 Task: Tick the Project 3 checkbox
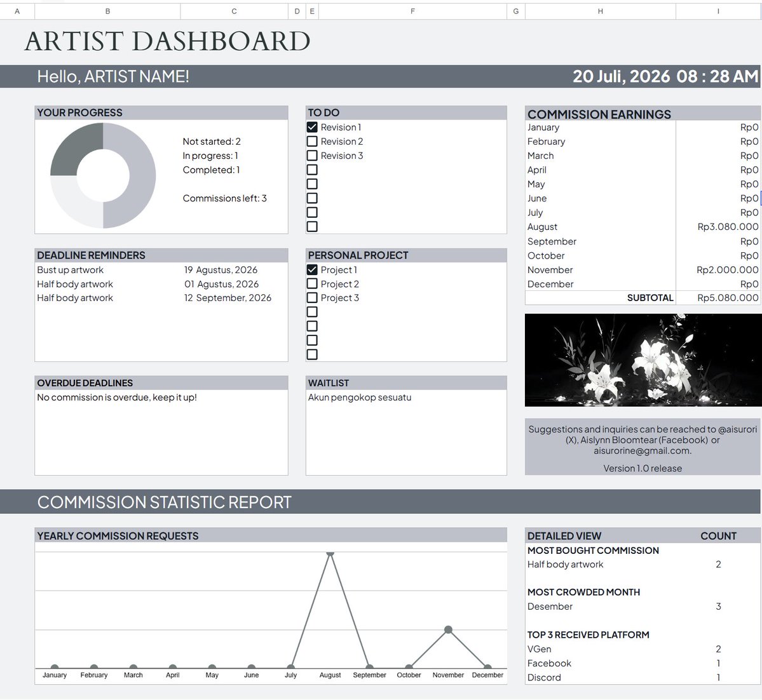(312, 298)
